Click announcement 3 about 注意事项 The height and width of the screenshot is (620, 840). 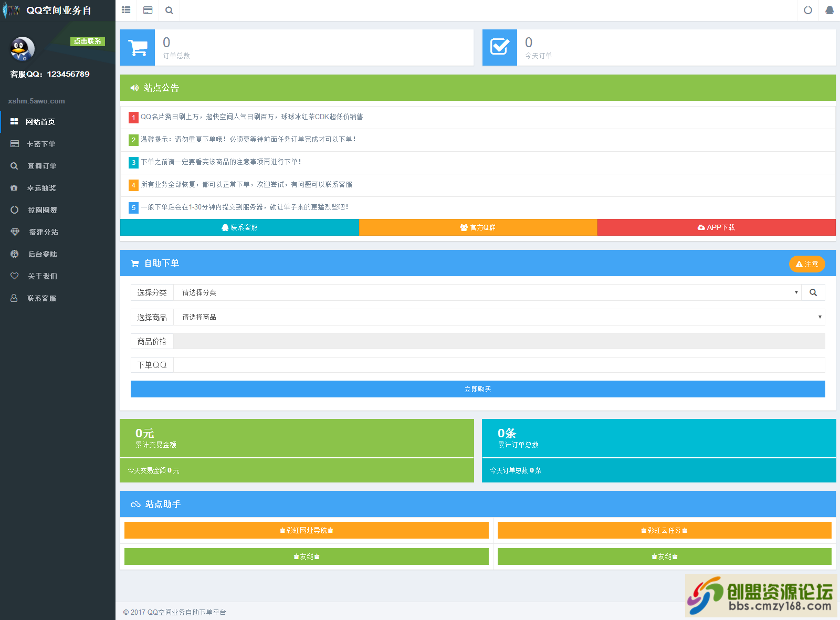point(221,162)
